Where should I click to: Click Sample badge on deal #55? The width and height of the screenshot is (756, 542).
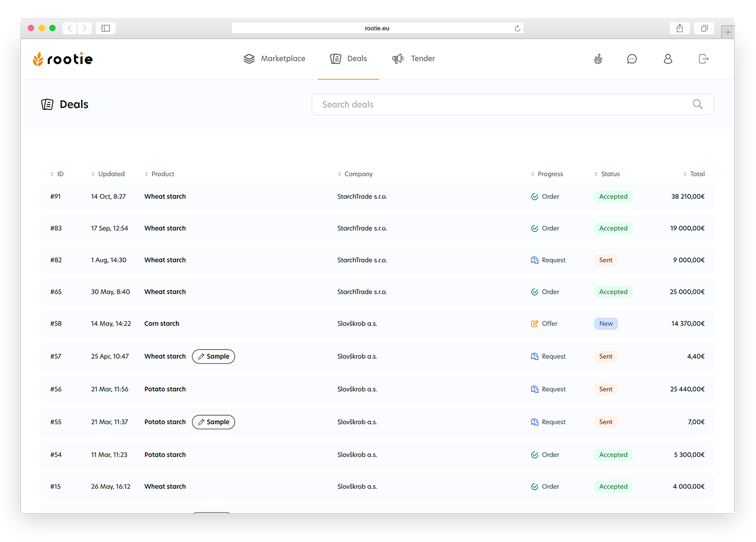point(213,422)
